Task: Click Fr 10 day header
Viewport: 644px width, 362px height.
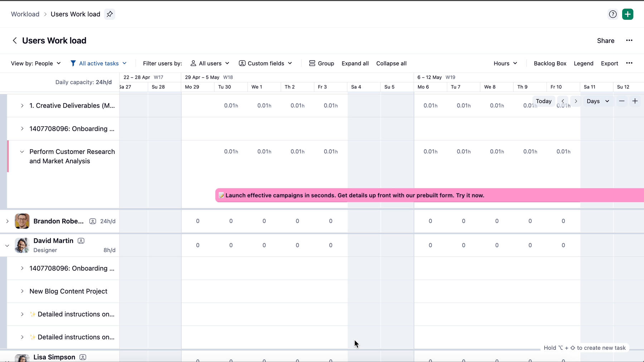Action: [563, 87]
